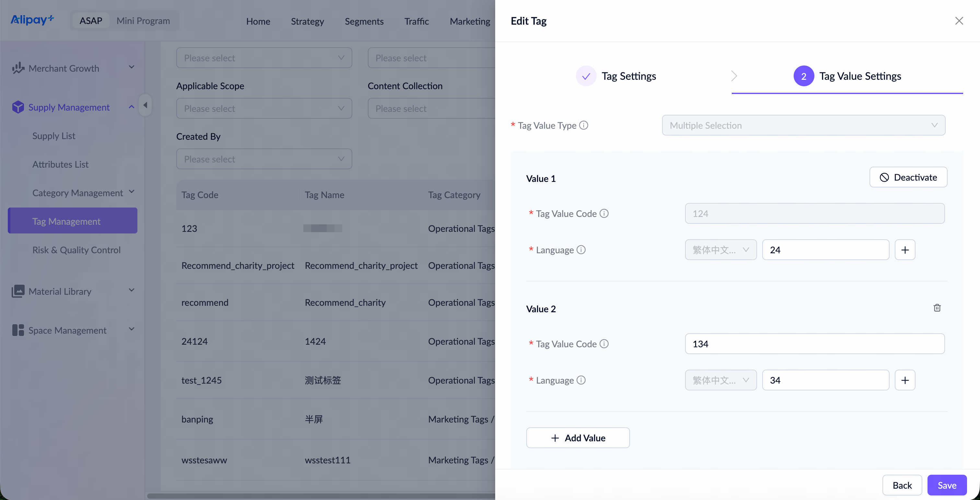Open the Tag Value Type dropdown
Screen dimensions: 980x500
tap(803, 125)
